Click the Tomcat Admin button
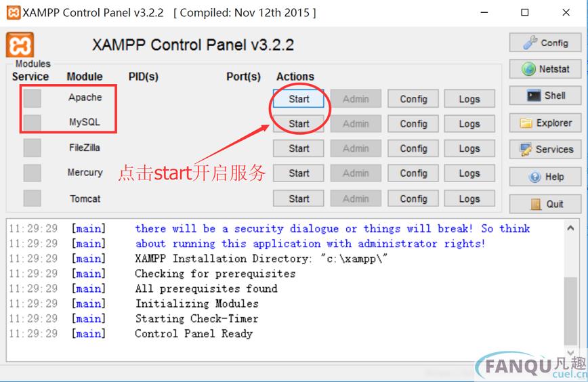 (x=356, y=198)
